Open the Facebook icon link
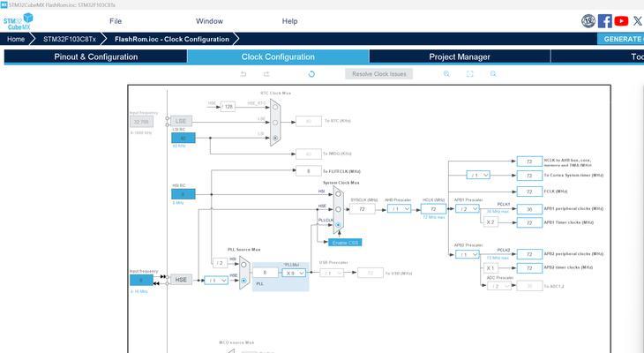This screenshot has width=644, height=353. click(604, 21)
